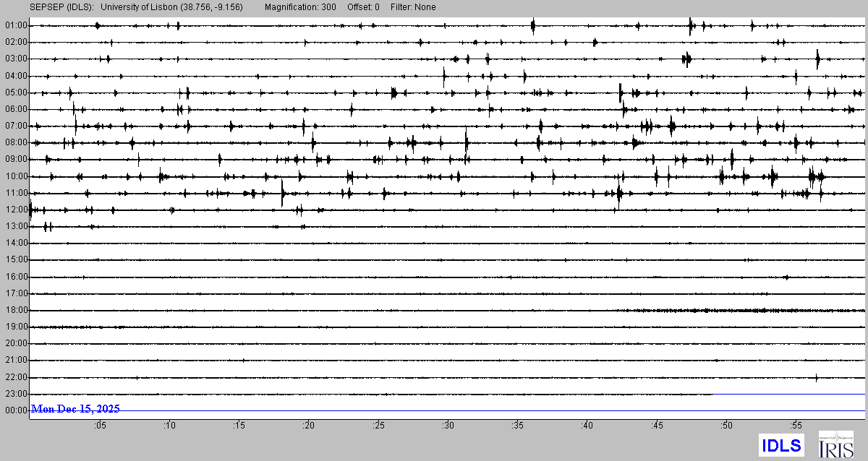Select the 00:00 hour trace label
This screenshot has width=868, height=461.
coord(15,410)
